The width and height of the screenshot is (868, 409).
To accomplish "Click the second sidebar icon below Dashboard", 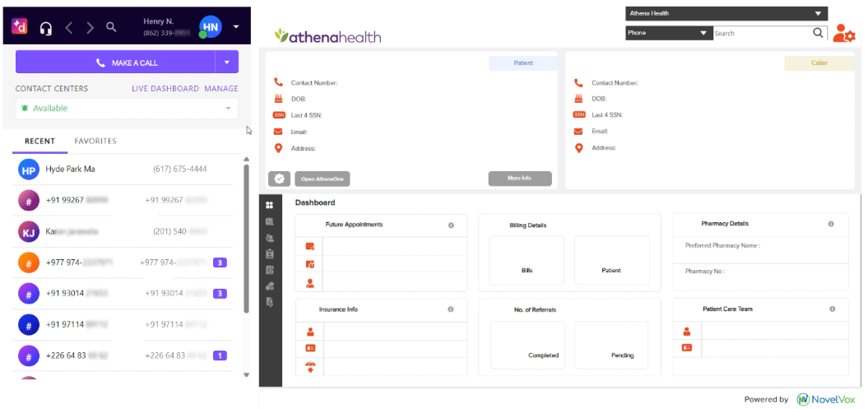I will click(270, 222).
